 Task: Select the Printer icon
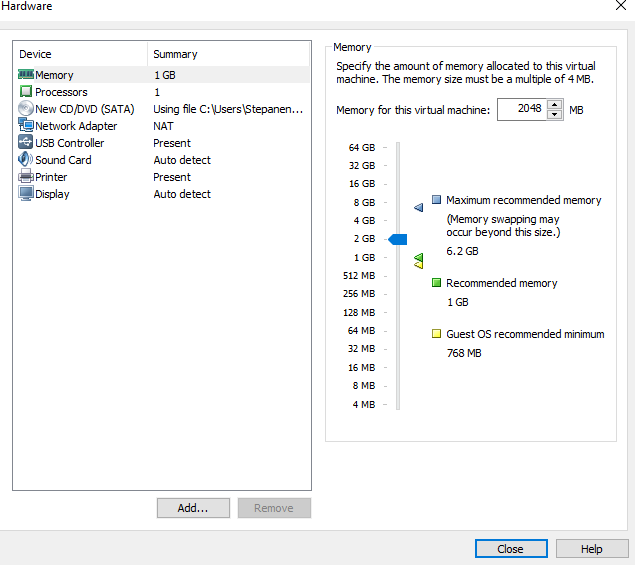coord(26,176)
